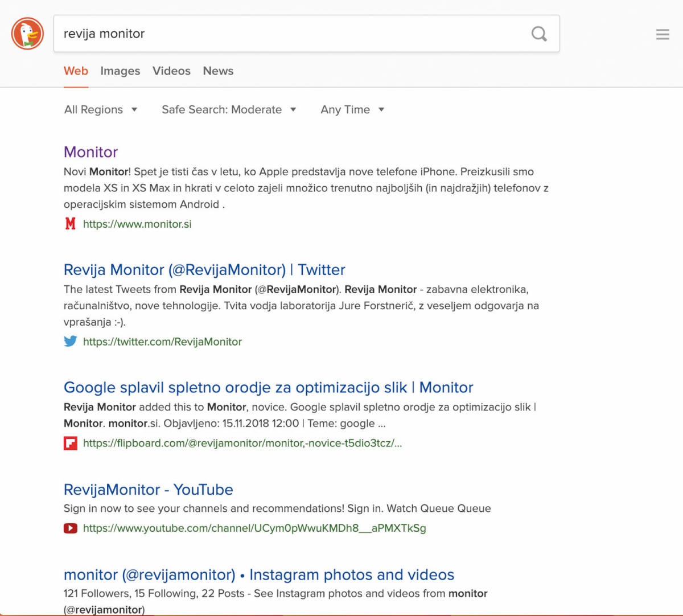This screenshot has width=683, height=616.
Task: Focus the search box containing 'revija monitor'
Action: coord(306,34)
